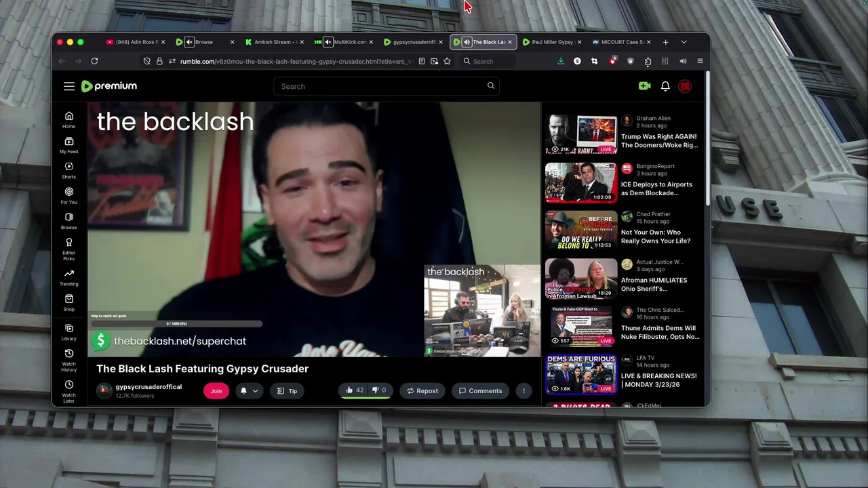Switch to the Adin Ross YouTube tab
The height and width of the screenshot is (488, 868).
134,42
